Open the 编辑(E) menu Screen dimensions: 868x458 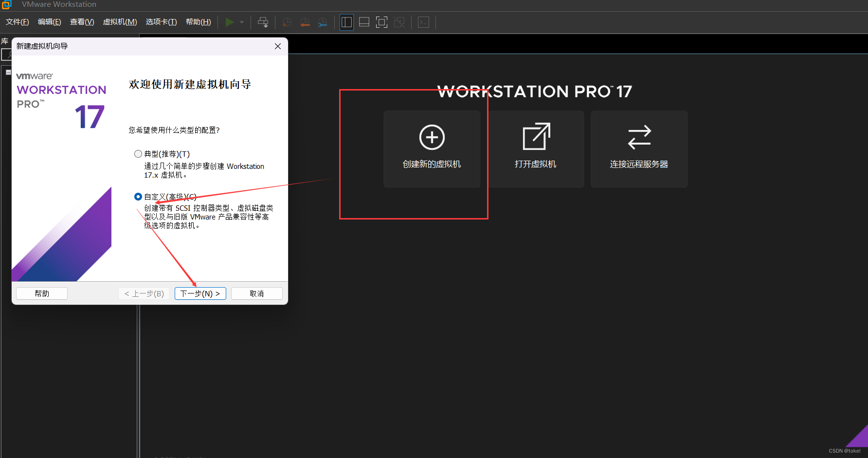click(x=50, y=22)
